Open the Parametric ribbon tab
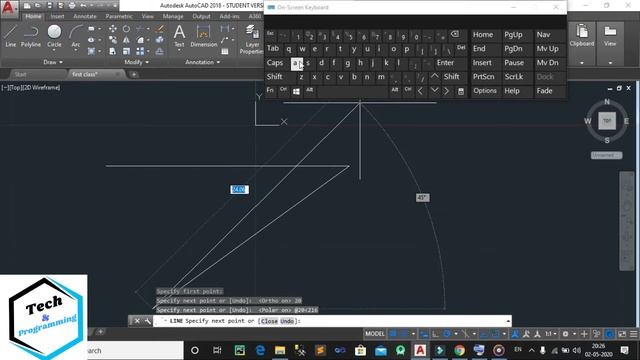This screenshot has height=360, width=640. (x=119, y=16)
